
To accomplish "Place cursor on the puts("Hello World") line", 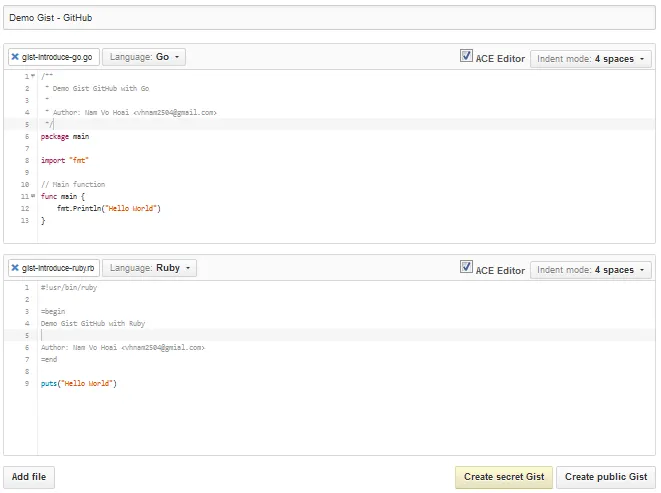I will (x=79, y=383).
